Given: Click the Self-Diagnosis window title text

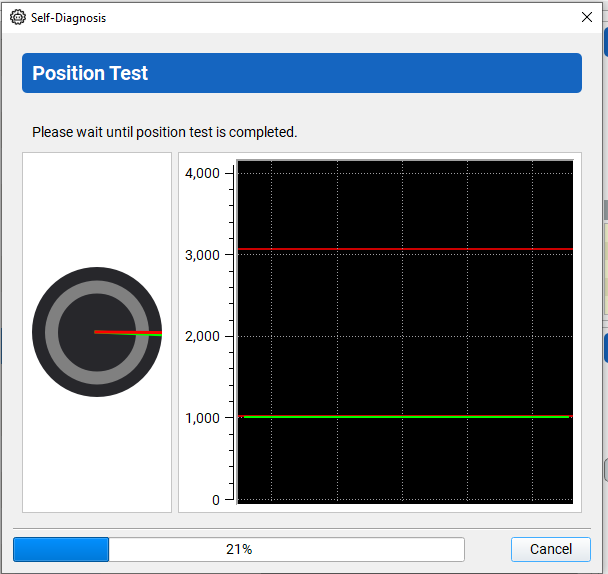Looking at the screenshot, I should click(68, 18).
